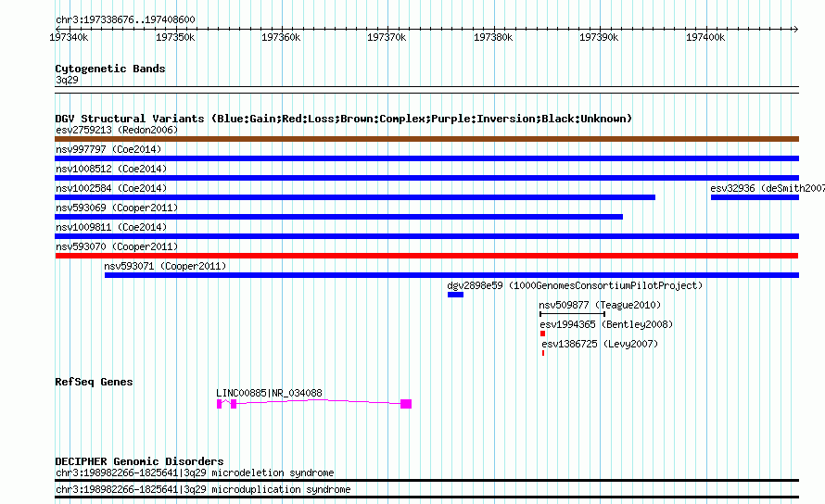825x504 pixels.
Task: Click the blue nsv1002584 gain bar
Action: pyautogui.click(x=355, y=197)
